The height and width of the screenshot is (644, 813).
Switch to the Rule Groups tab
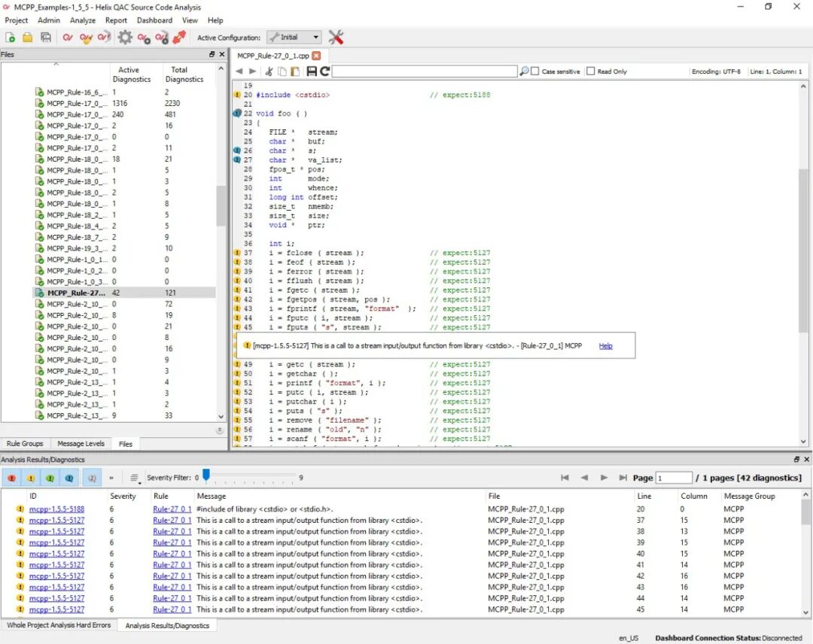tap(25, 443)
